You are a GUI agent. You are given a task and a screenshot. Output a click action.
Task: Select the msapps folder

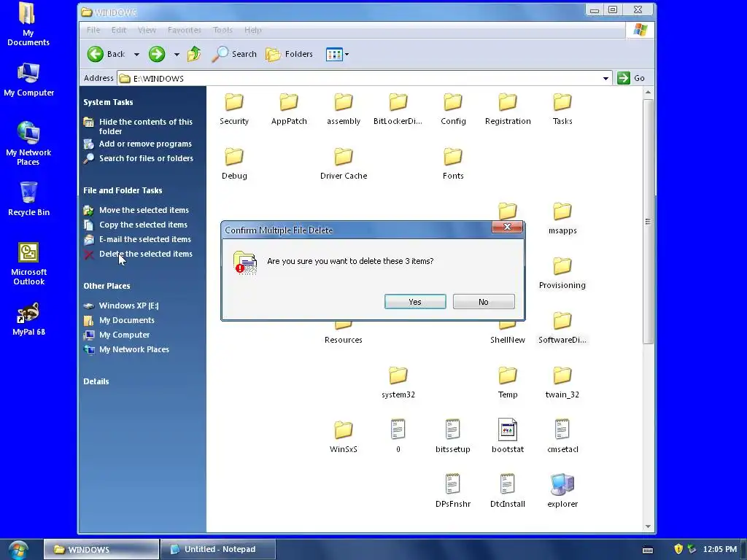tap(562, 219)
